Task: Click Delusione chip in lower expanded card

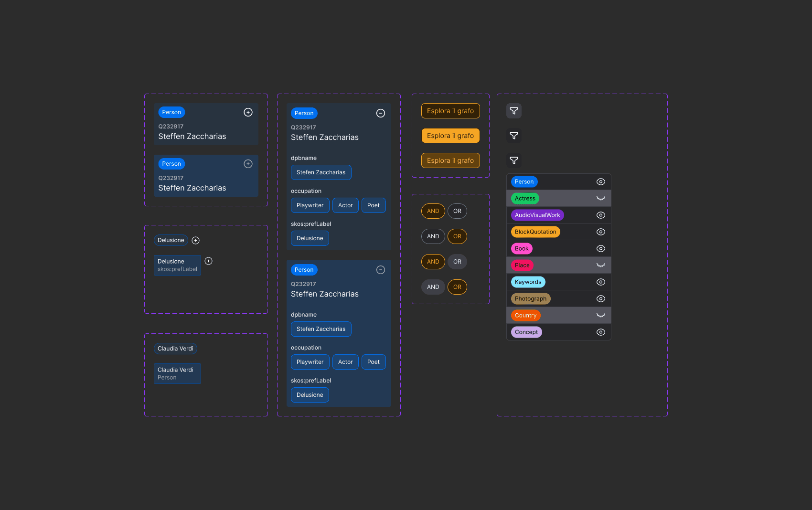Action: tap(310, 395)
